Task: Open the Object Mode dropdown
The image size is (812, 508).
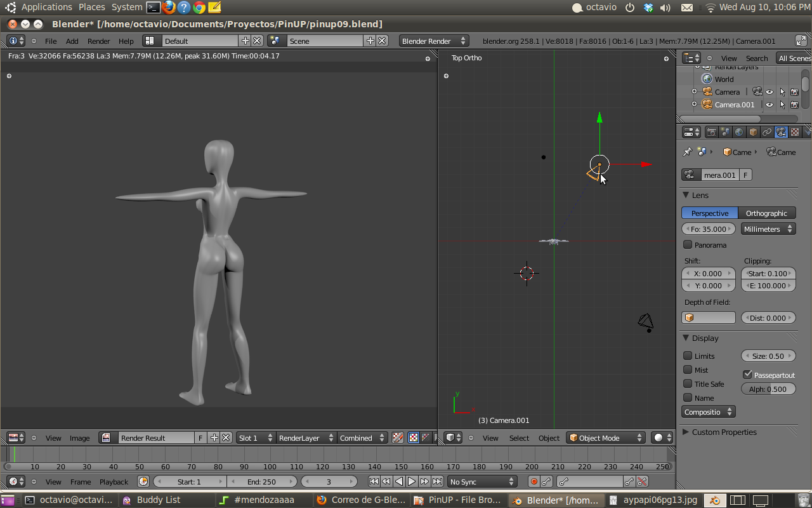Action: coord(606,438)
